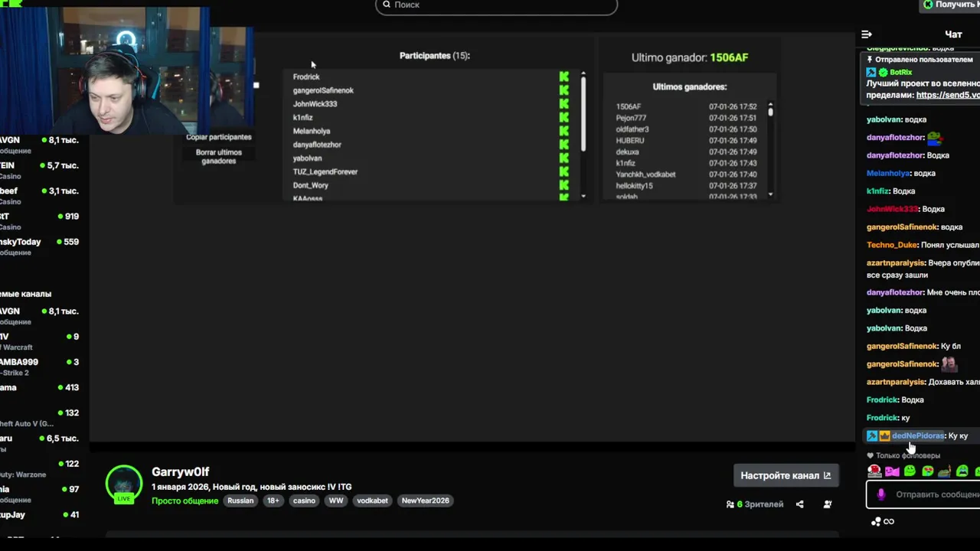This screenshot has width=980, height=551.
Task: Click the GarrywOlf channel name
Action: coord(180,472)
